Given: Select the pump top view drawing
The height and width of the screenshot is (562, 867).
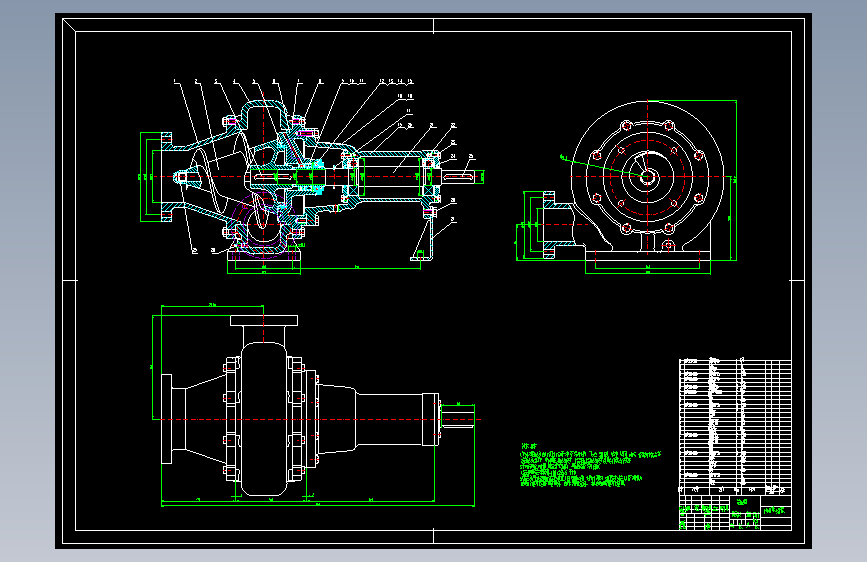Looking at the screenshot, I should tap(314, 405).
